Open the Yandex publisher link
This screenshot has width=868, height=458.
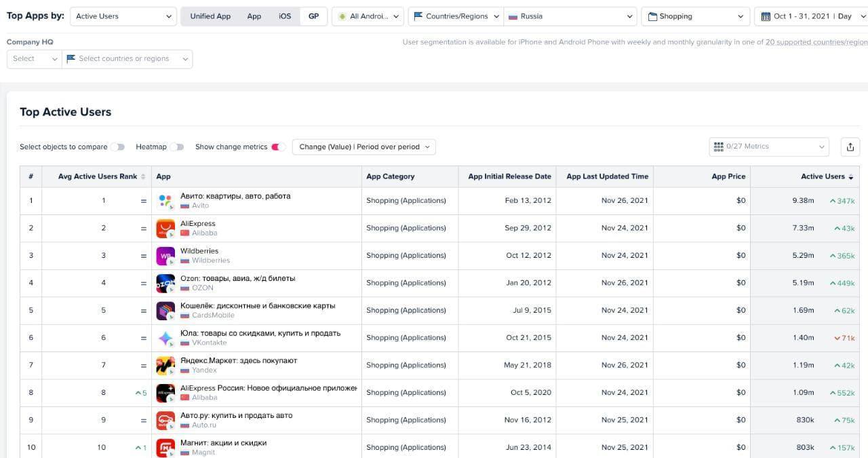coord(204,370)
